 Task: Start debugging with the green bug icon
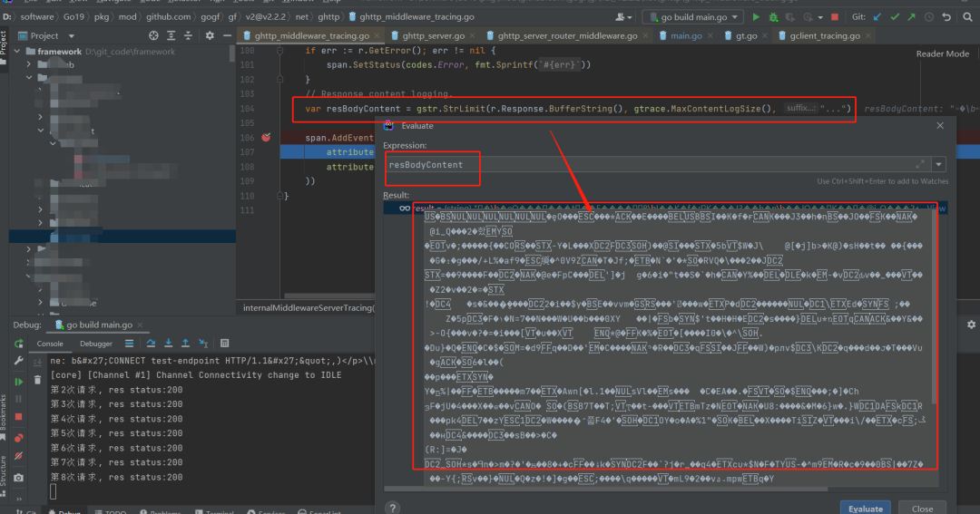pyautogui.click(x=774, y=17)
